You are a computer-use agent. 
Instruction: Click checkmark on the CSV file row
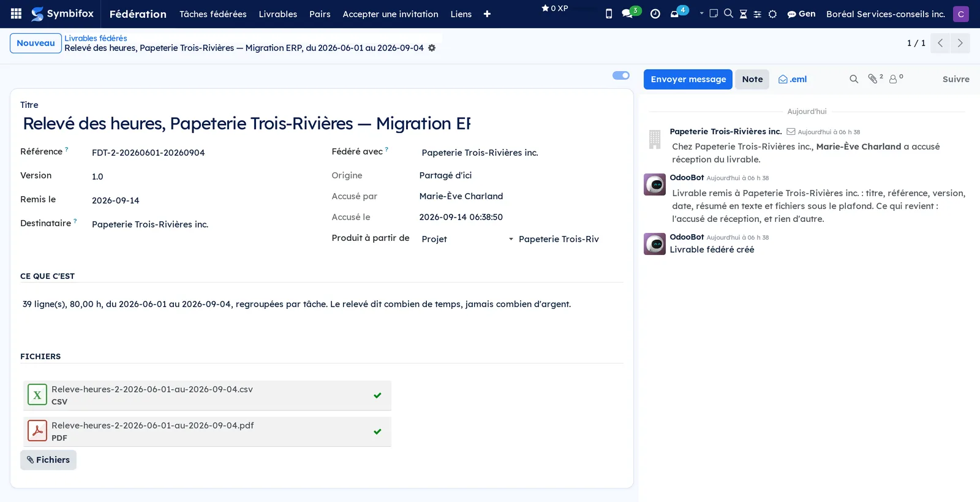(x=377, y=395)
